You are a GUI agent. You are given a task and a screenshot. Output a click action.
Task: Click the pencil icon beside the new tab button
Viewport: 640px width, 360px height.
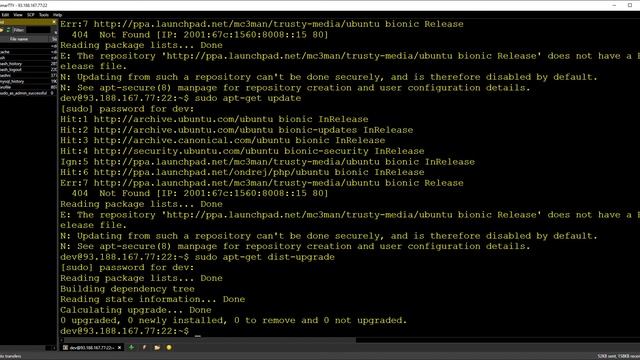144,347
